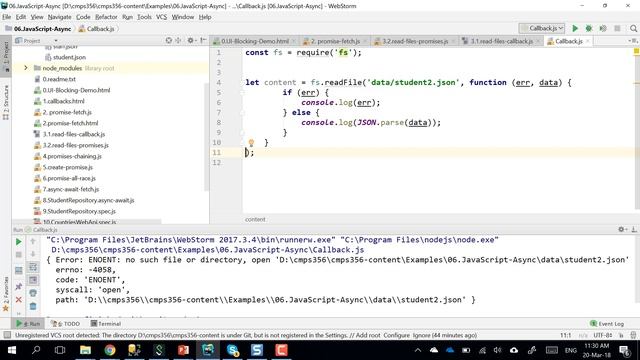The image size is (640, 360).
Task: Click the lock read-only toggle in status bar
Action: (621, 335)
